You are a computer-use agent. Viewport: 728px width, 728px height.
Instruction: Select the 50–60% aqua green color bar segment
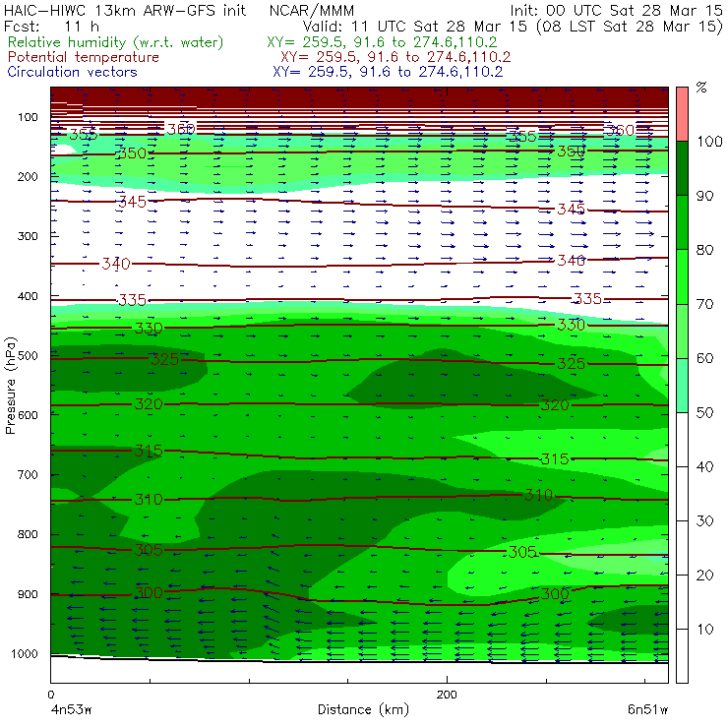coord(682,386)
